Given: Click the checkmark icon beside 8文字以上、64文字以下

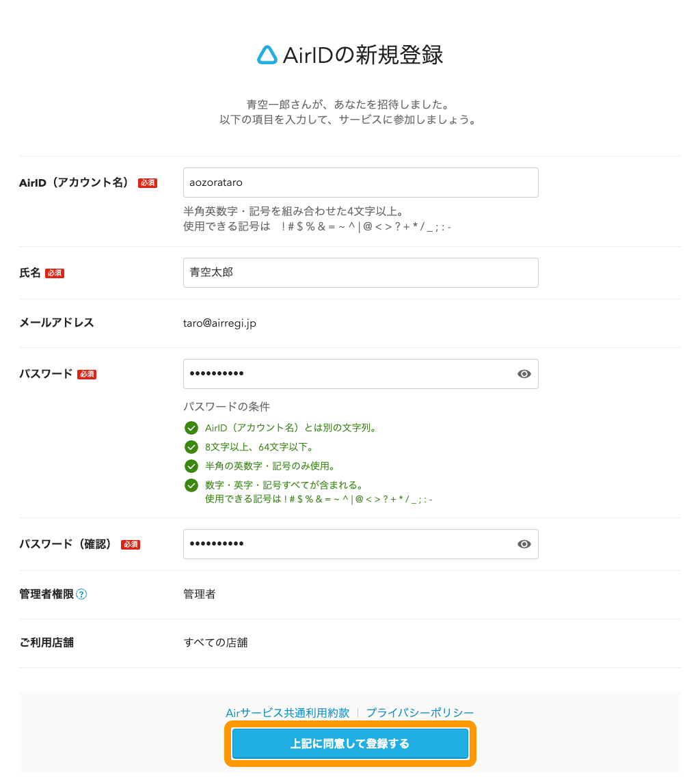Looking at the screenshot, I should [191, 447].
